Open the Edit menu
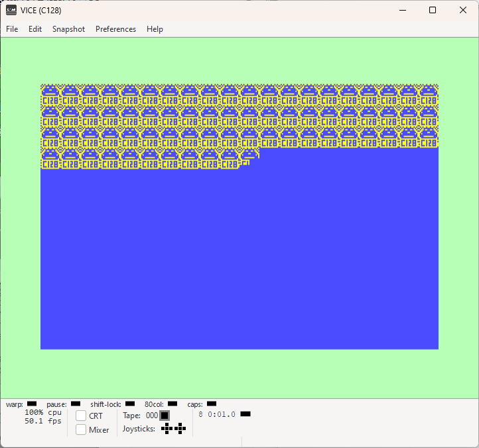The height and width of the screenshot is (448, 479). 35,29
